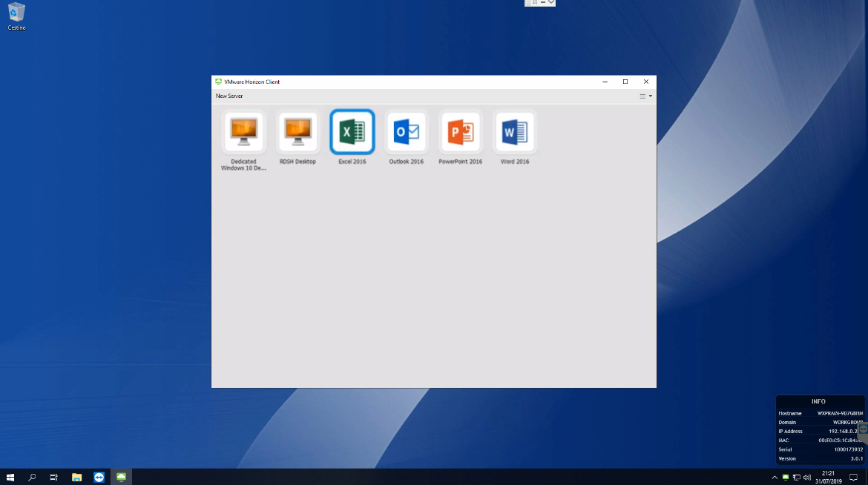The width and height of the screenshot is (868, 485).
Task: Select the RDSH Desktop monitor icon
Action: [x=297, y=132]
